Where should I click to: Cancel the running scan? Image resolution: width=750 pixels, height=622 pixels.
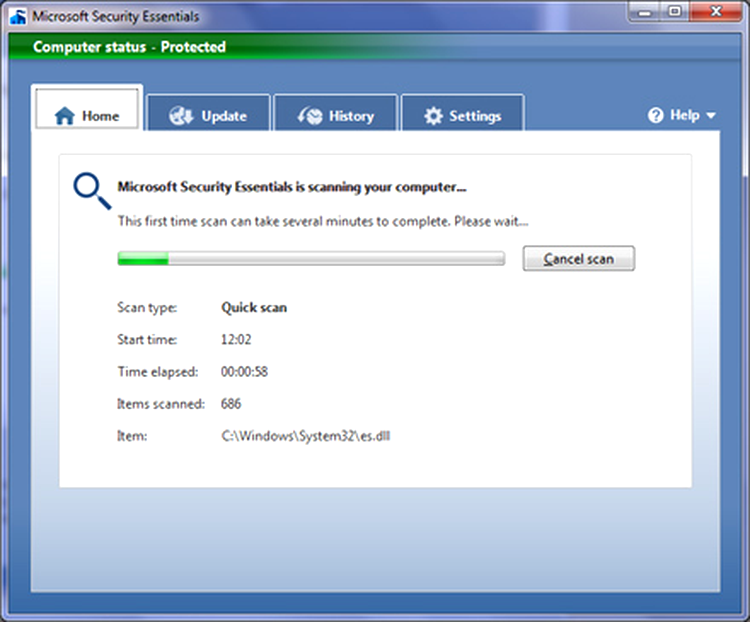point(579,259)
